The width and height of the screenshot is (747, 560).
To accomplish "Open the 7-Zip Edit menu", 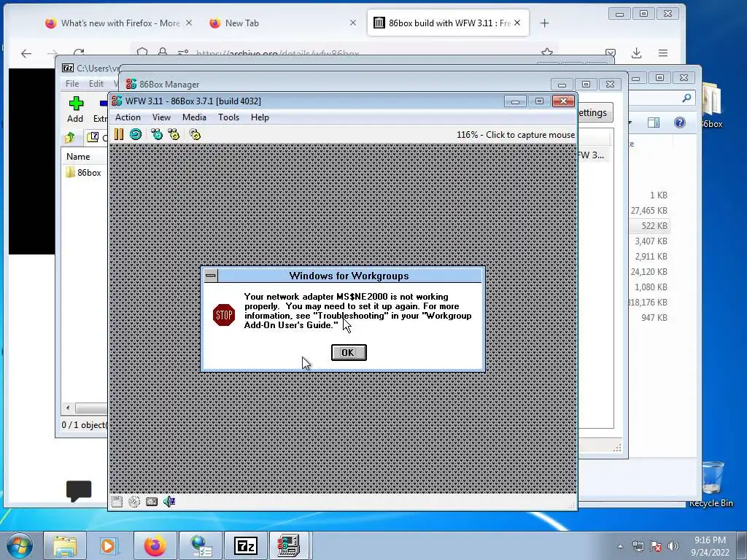I will [96, 84].
